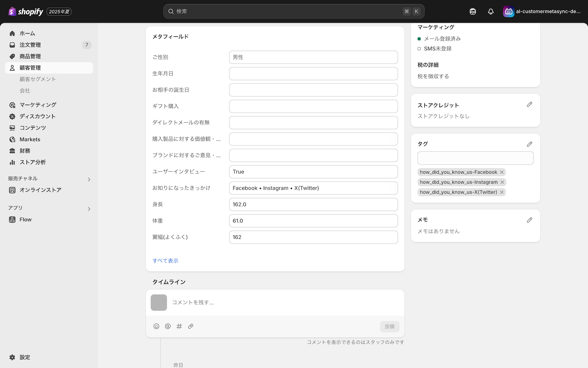The image size is (588, 368).
Task: Expand アプリ section chevron
Action: point(89,209)
